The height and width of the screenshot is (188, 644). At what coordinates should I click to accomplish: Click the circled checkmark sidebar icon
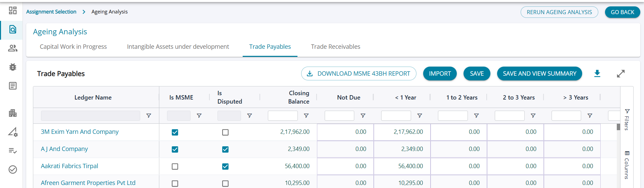coord(13,170)
